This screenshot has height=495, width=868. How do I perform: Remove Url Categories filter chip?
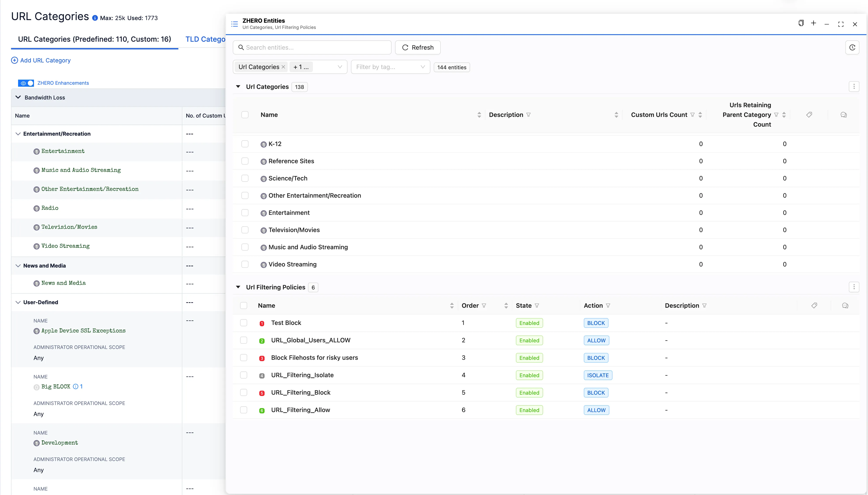283,67
